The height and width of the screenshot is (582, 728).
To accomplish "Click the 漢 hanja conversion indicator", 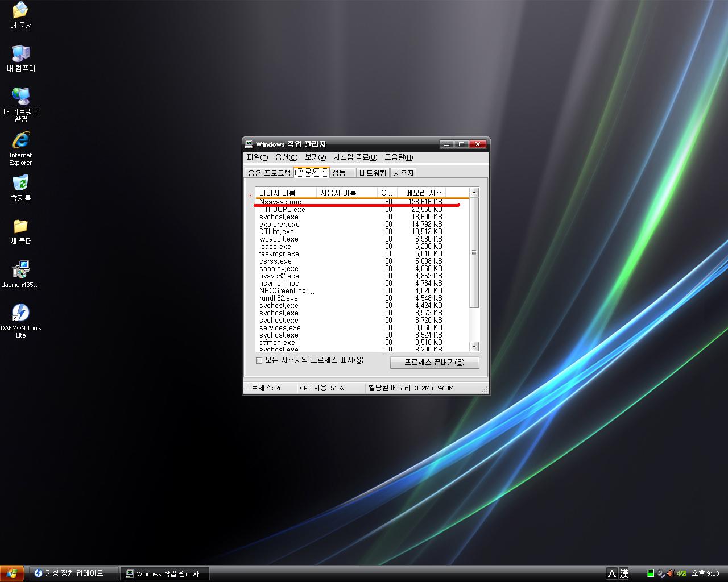I will tap(624, 573).
